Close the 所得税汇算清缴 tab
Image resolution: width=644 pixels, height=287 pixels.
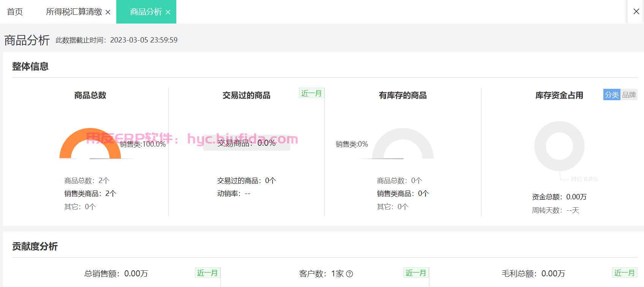click(x=108, y=12)
